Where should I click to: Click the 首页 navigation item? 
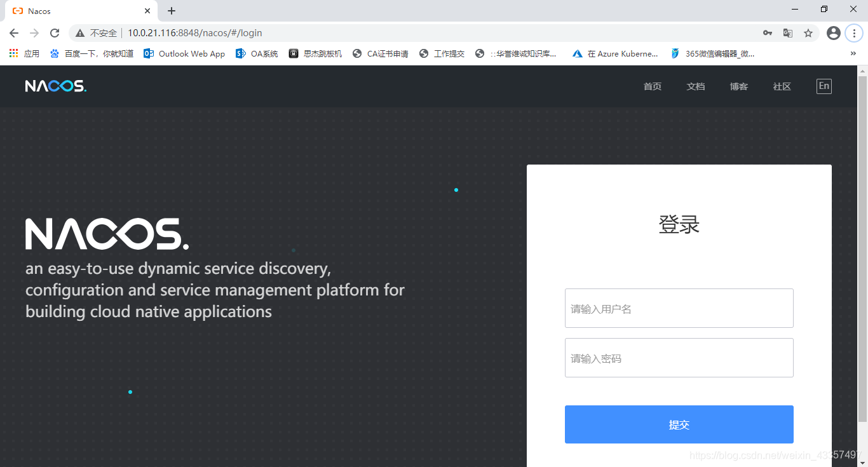click(x=653, y=86)
